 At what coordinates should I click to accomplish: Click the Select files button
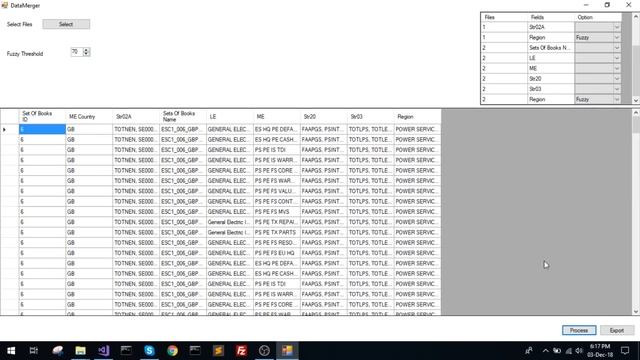coord(66,24)
